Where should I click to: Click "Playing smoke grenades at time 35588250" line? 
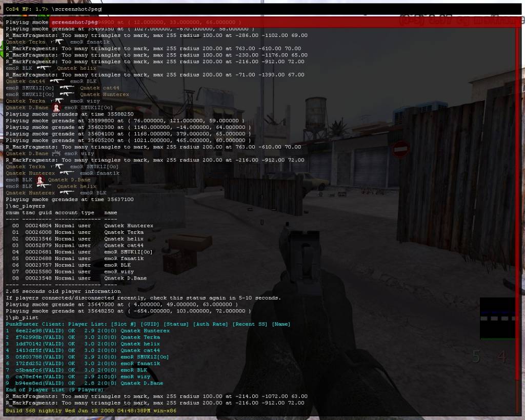[x=70, y=114]
